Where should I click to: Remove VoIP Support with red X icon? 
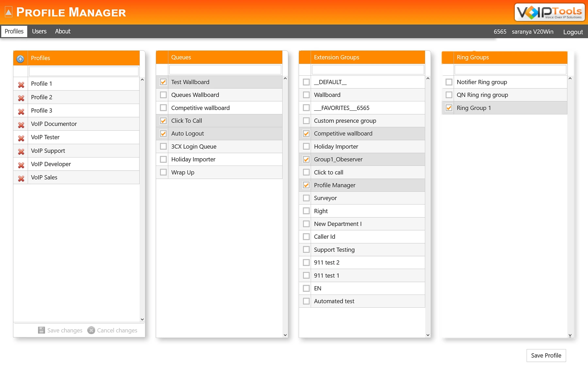[21, 152]
